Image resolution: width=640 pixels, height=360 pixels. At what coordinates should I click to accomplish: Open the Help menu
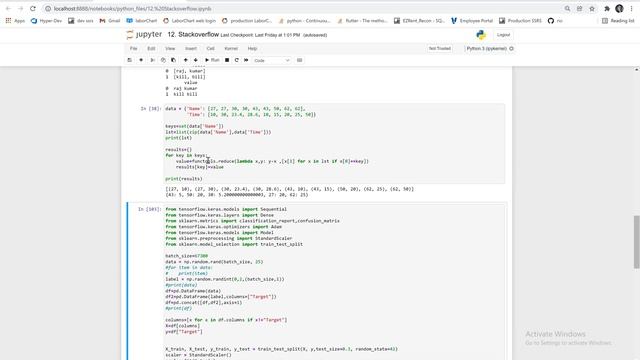click(252, 48)
